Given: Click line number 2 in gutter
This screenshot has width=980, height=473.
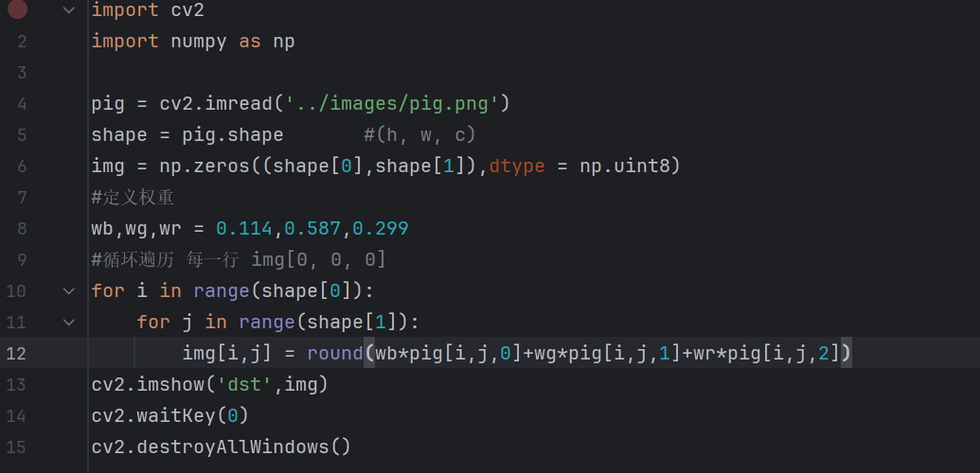Looking at the screenshot, I should 23,42.
